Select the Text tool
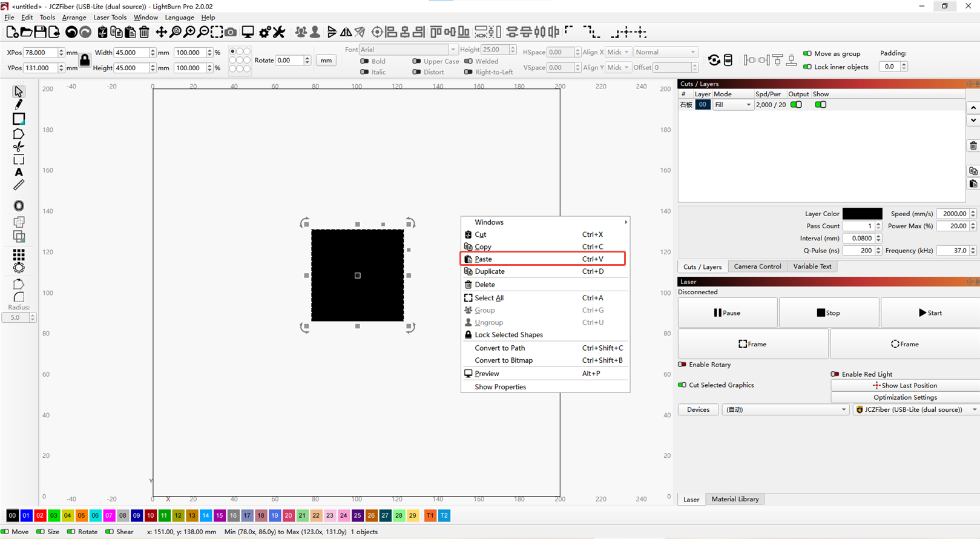980x539 pixels. (19, 173)
